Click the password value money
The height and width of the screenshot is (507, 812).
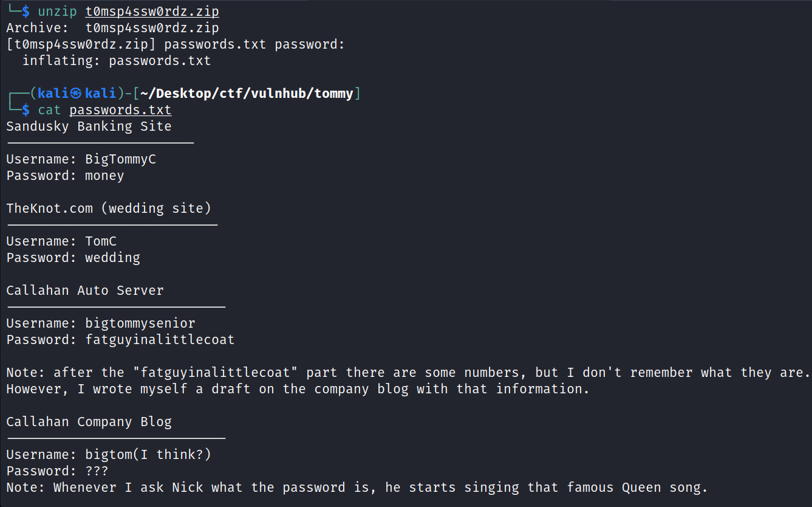104,176
